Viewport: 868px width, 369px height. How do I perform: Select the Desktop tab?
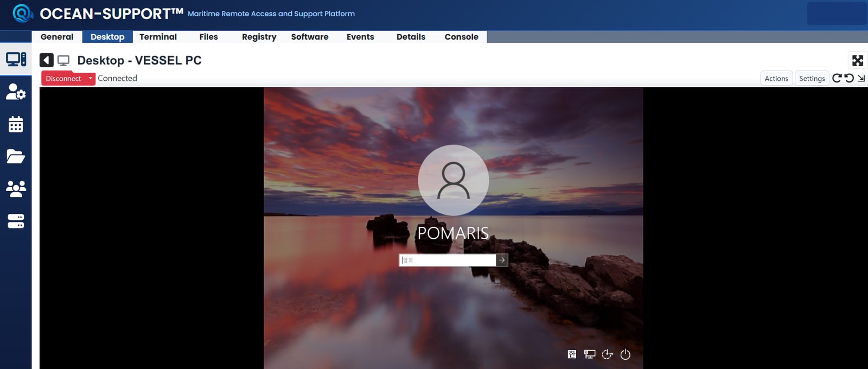107,37
